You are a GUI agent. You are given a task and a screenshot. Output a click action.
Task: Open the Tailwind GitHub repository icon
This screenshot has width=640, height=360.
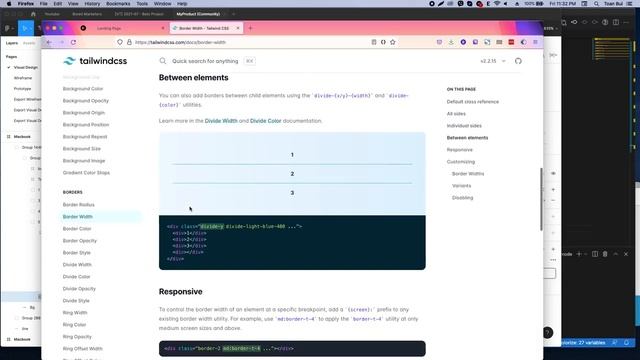(518, 61)
